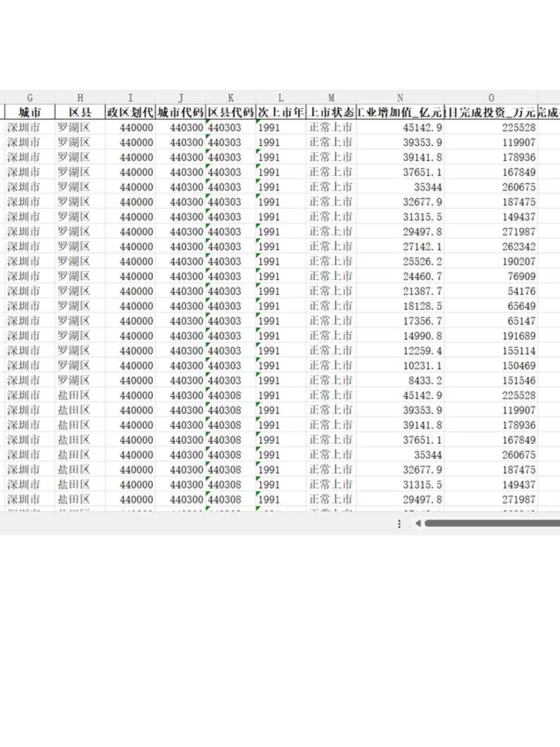This screenshot has width=560, height=747.
Task: Select the cell with value 150469
Action: 492,365
